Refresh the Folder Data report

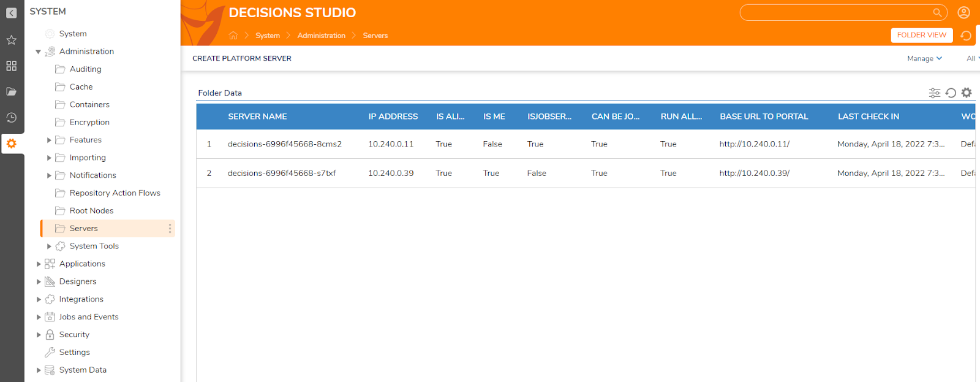tap(951, 93)
